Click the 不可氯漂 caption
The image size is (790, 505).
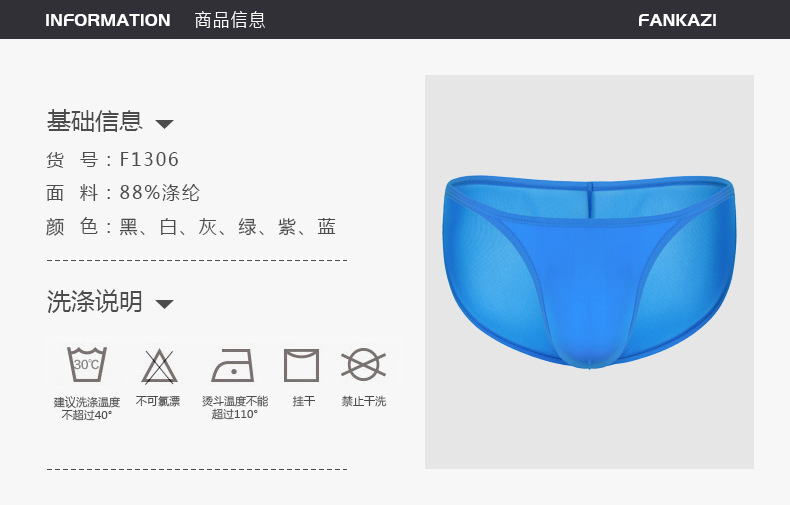click(x=158, y=401)
